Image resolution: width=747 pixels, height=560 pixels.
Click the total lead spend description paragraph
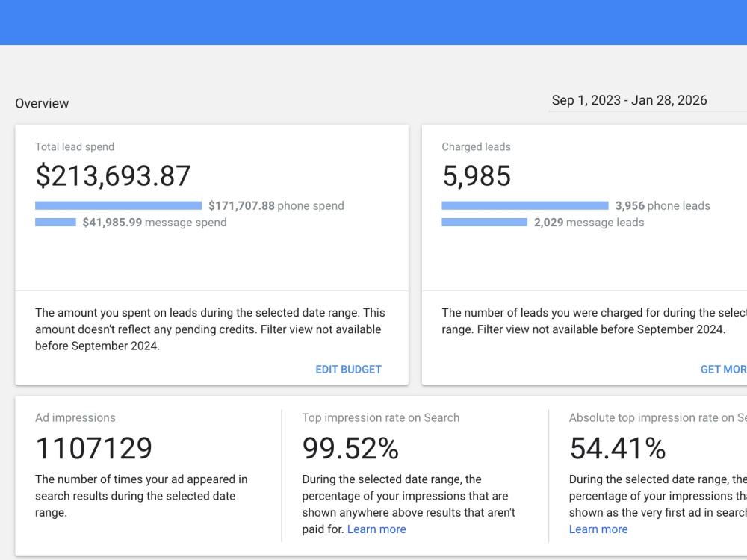pyautogui.click(x=210, y=329)
